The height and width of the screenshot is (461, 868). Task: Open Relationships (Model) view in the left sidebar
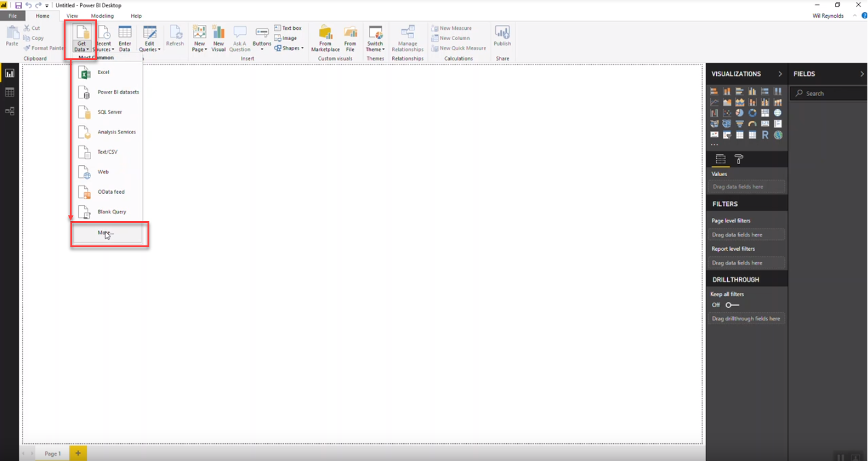10,111
